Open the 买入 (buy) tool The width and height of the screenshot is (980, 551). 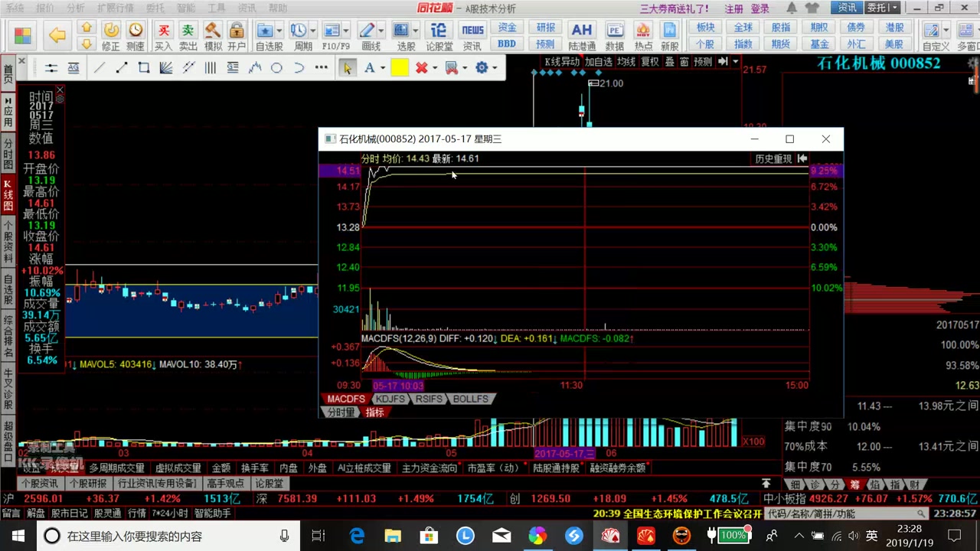[x=164, y=36]
